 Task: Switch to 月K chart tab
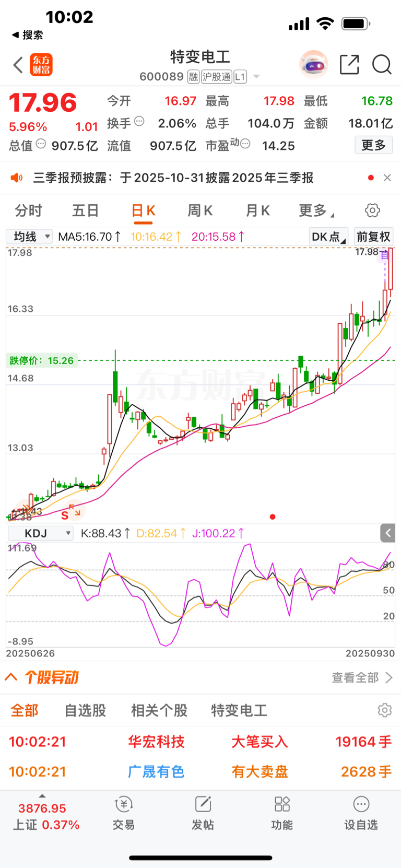pyautogui.click(x=257, y=210)
